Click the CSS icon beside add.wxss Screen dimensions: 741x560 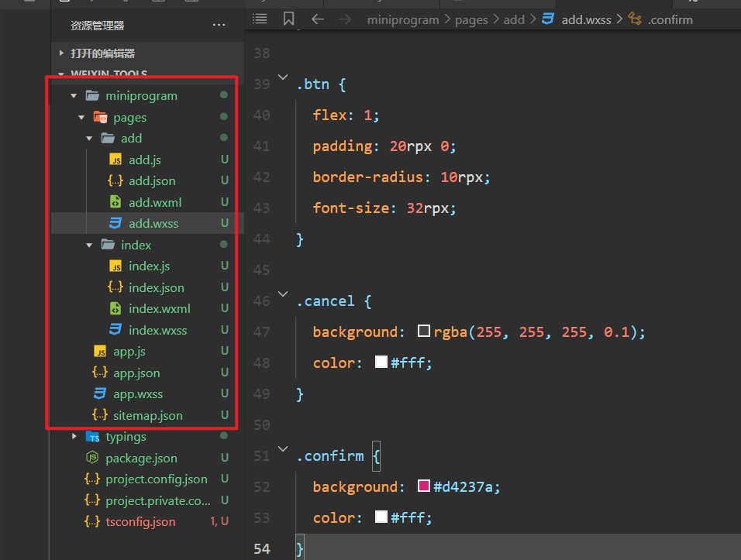click(x=115, y=223)
